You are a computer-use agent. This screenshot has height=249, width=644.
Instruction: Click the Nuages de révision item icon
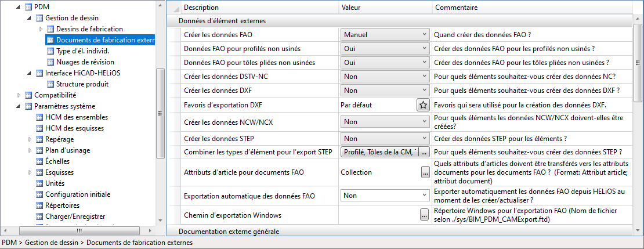(50, 62)
